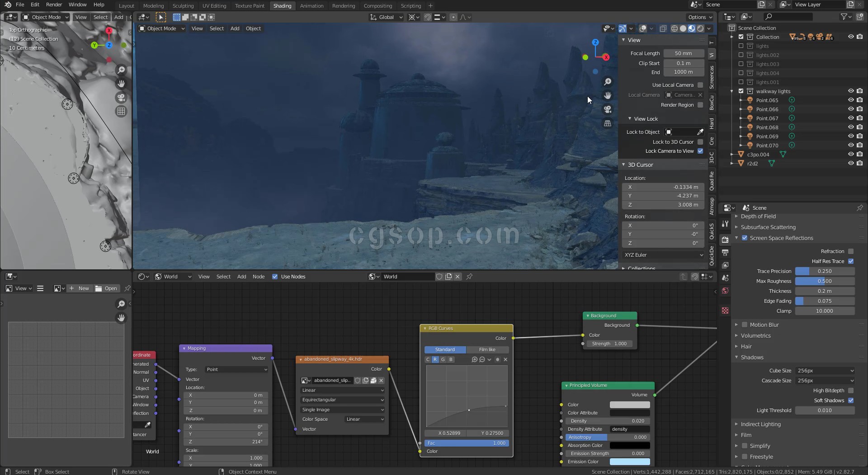Select wireframe viewport shading
Viewport: 868px width, 475px height.
[x=675, y=28]
